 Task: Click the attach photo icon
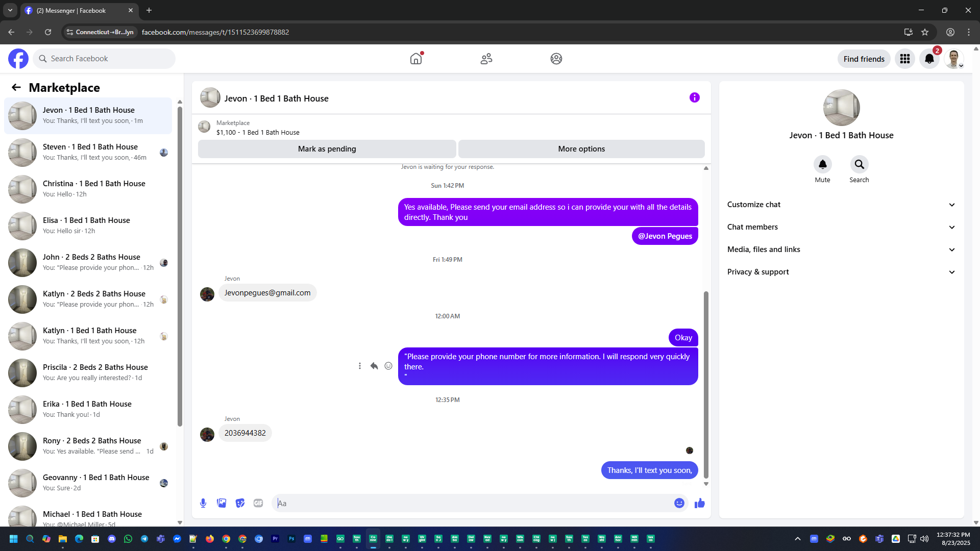click(222, 503)
